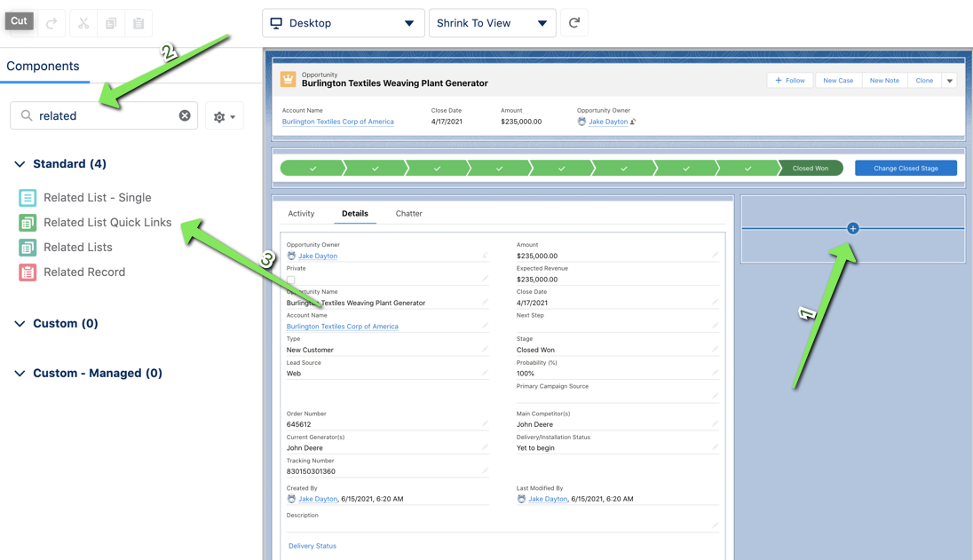The image size is (973, 560).
Task: Edit the Stage field pencil icon
Action: coord(715,349)
